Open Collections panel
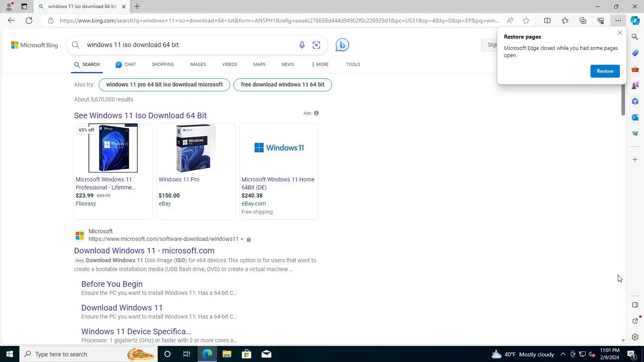This screenshot has width=644, height=362. (583, 21)
